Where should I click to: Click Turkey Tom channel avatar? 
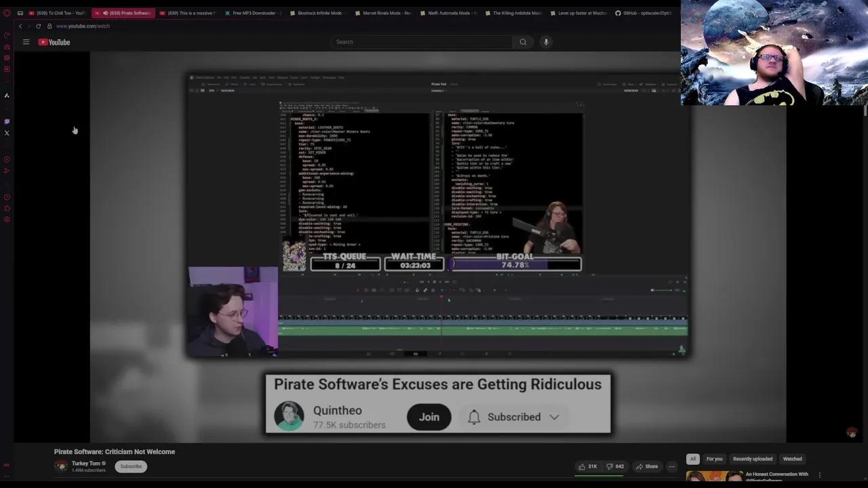(x=61, y=466)
